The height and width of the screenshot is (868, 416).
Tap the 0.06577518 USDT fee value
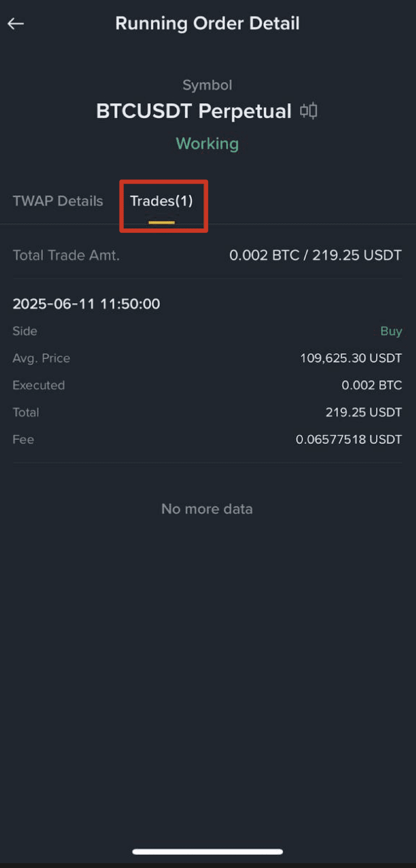349,439
